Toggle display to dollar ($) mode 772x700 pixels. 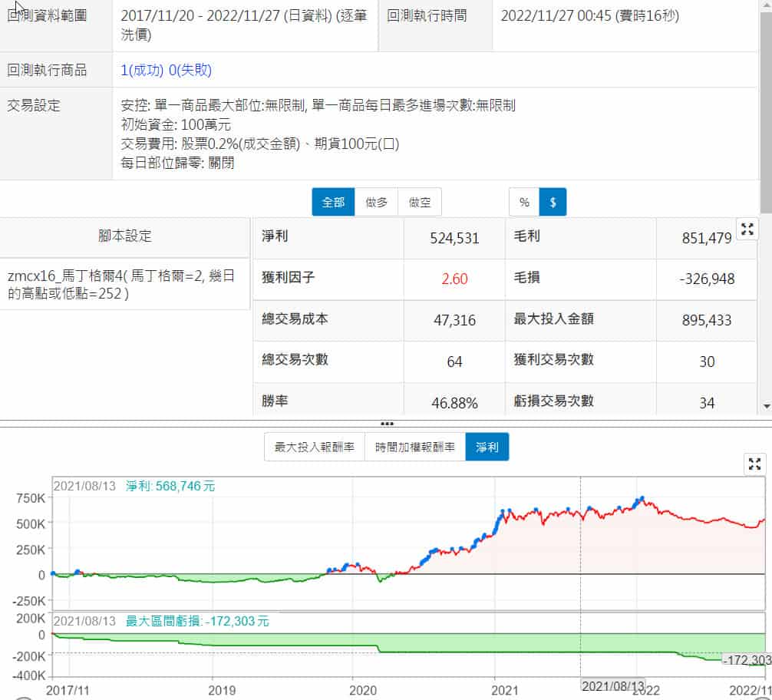pyautogui.click(x=553, y=203)
